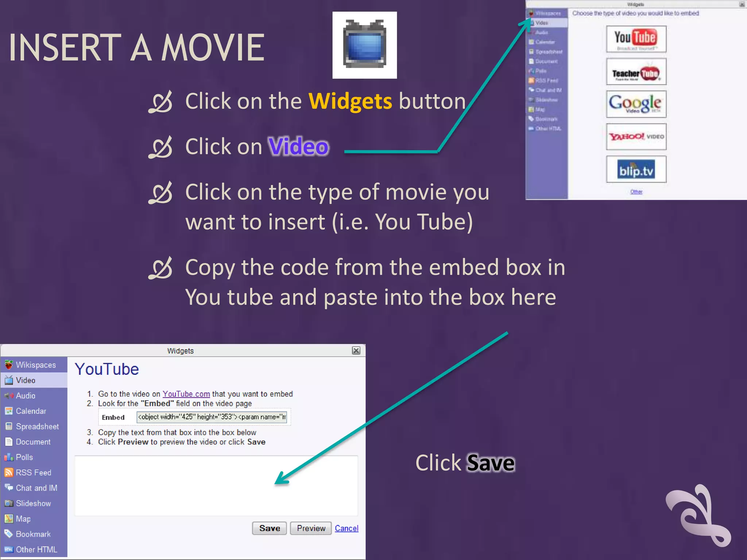The width and height of the screenshot is (747, 560).
Task: Choose the Google Video logo option
Action: tap(636, 104)
